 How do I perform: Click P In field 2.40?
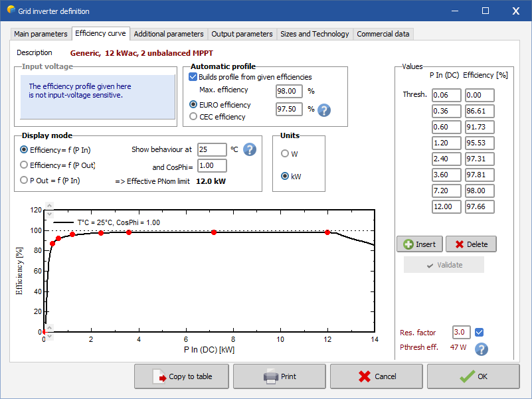tap(446, 159)
